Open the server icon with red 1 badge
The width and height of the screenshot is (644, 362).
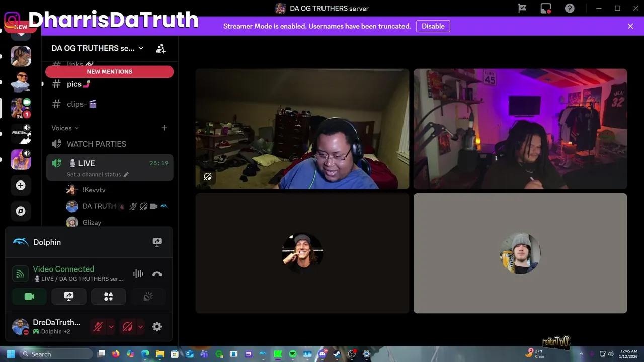(x=21, y=108)
